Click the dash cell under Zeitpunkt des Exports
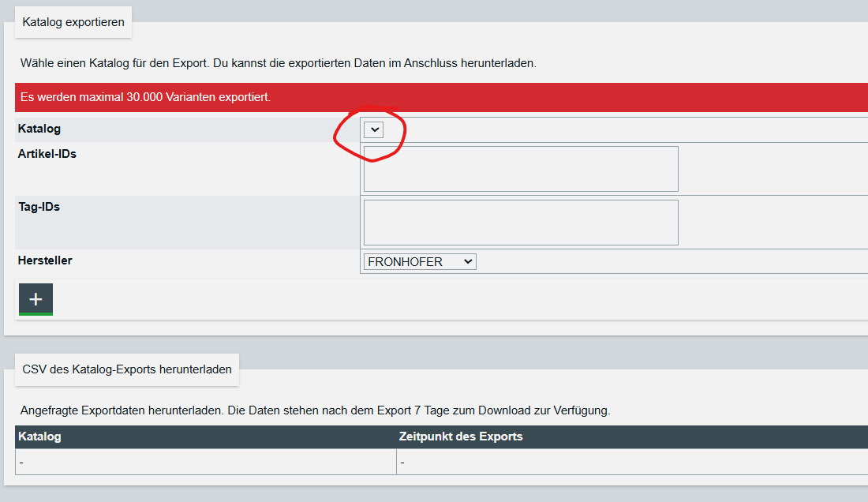Image resolution: width=868 pixels, height=502 pixels. click(632, 462)
